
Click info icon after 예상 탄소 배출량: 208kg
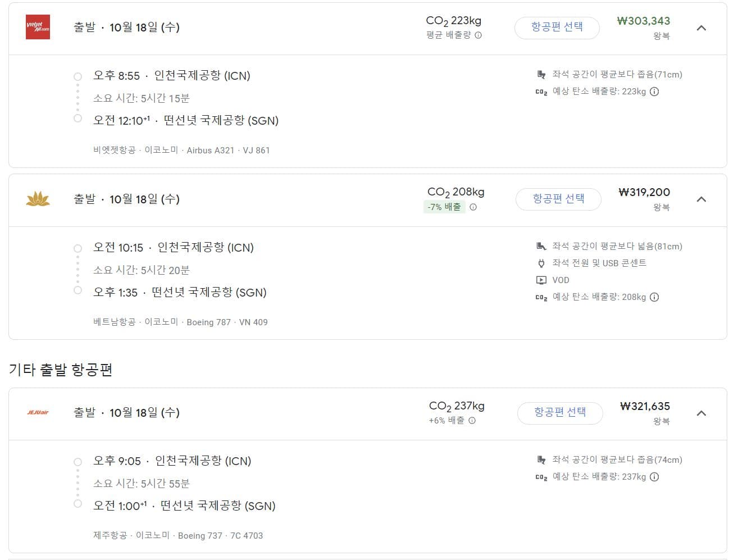(x=654, y=297)
